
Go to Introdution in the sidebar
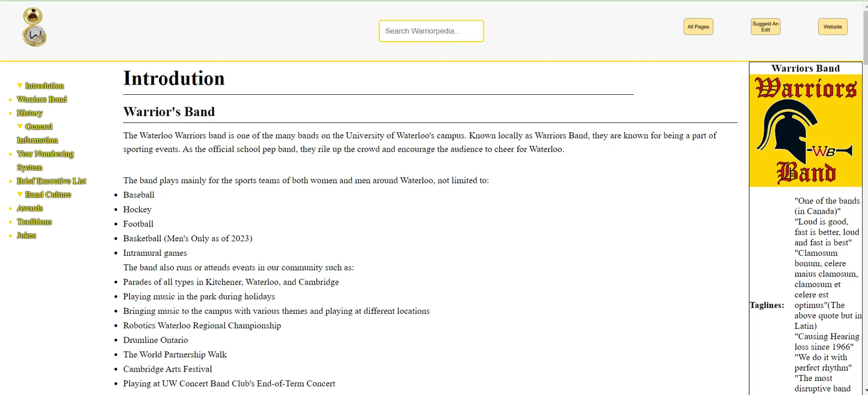click(44, 86)
